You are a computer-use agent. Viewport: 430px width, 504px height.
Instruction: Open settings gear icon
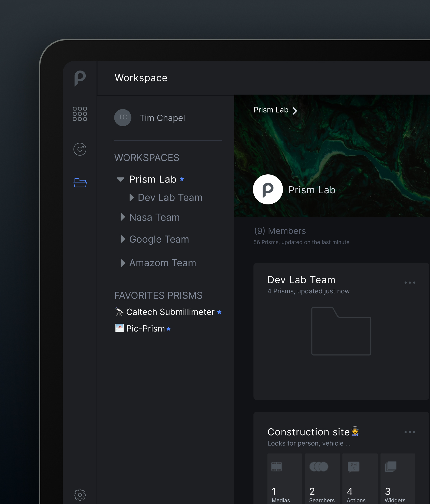pos(80,495)
